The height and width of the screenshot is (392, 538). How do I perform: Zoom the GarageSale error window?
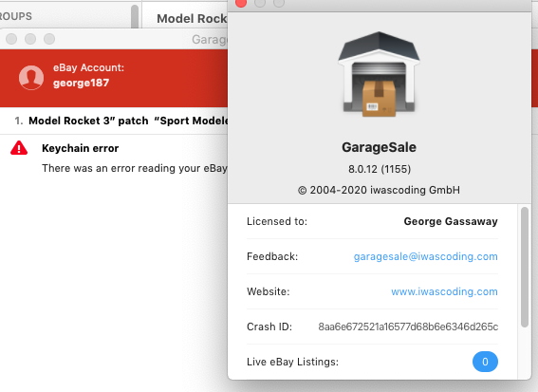pyautogui.click(x=49, y=39)
